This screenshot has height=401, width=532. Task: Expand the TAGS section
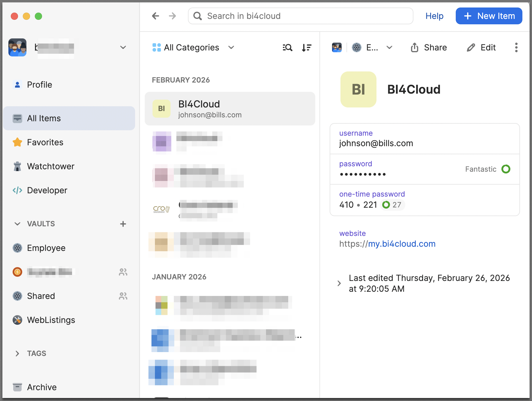[x=17, y=354]
